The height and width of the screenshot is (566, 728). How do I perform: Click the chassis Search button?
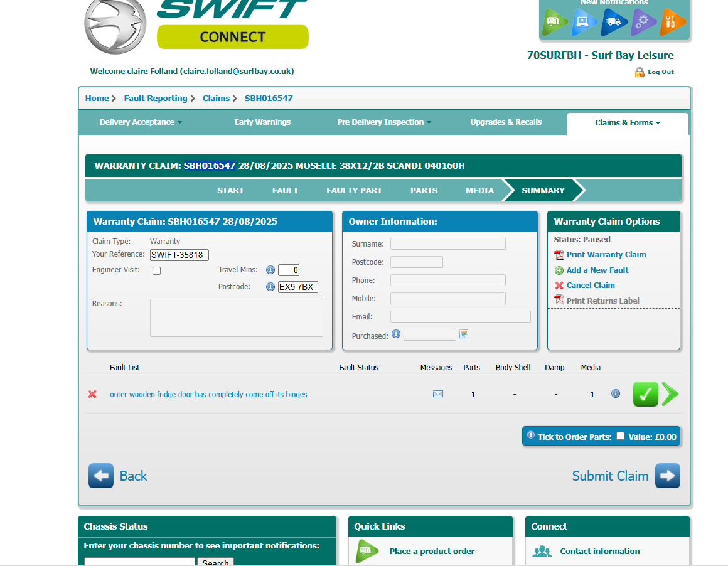(x=215, y=562)
